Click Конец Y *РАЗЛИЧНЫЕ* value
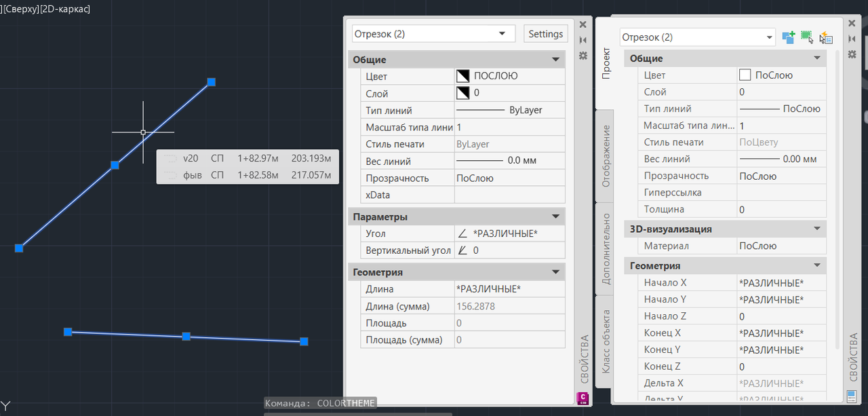The image size is (868, 416). 782,349
